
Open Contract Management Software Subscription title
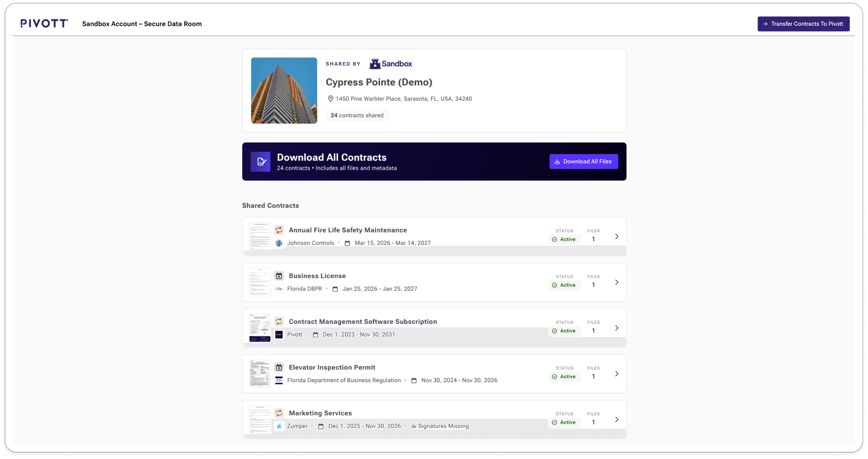[363, 322]
